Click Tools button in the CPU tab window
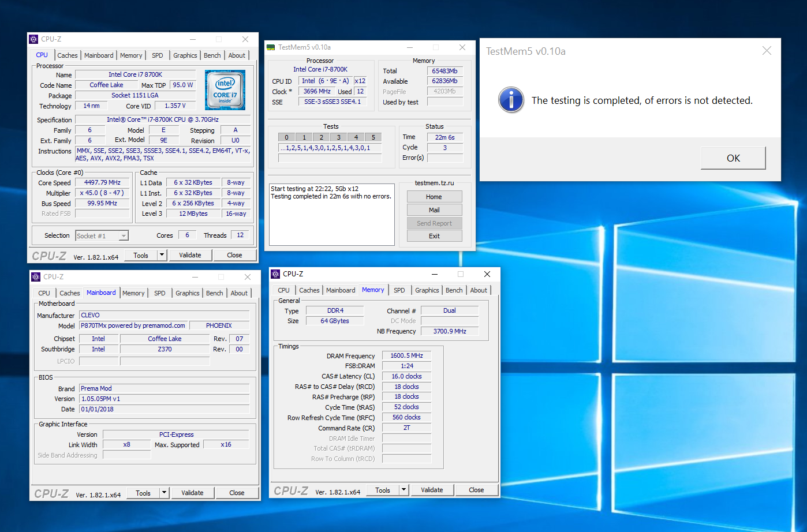The height and width of the screenshot is (532, 807). coord(141,255)
